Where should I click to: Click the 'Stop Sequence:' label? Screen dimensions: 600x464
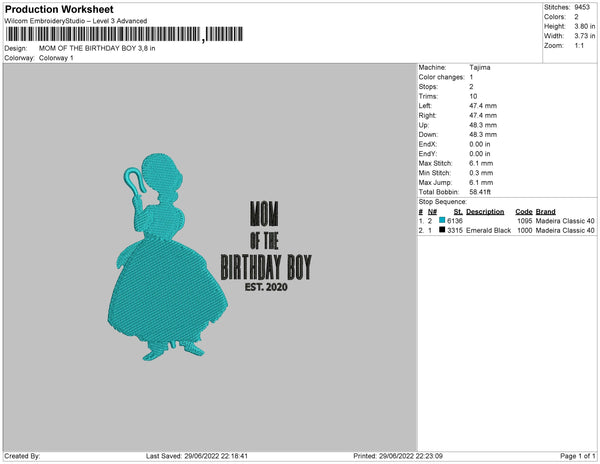442,202
